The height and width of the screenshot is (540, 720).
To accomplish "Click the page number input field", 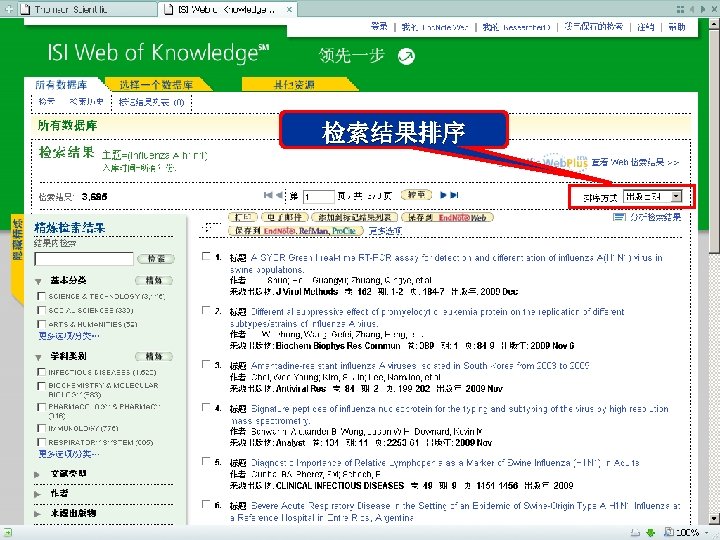I will [x=318, y=197].
